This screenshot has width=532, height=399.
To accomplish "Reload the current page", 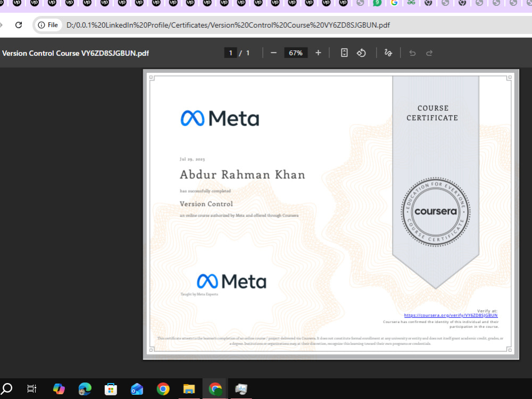I will tap(19, 25).
